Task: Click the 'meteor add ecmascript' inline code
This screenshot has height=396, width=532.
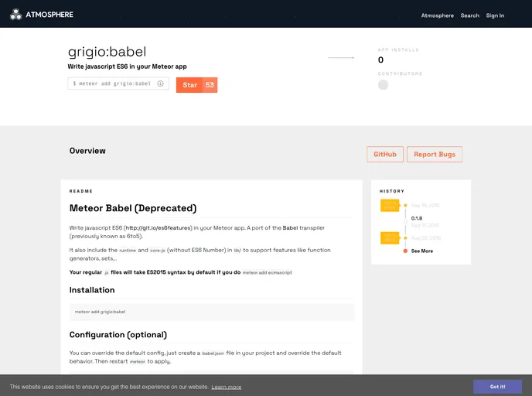Action: pos(267,272)
